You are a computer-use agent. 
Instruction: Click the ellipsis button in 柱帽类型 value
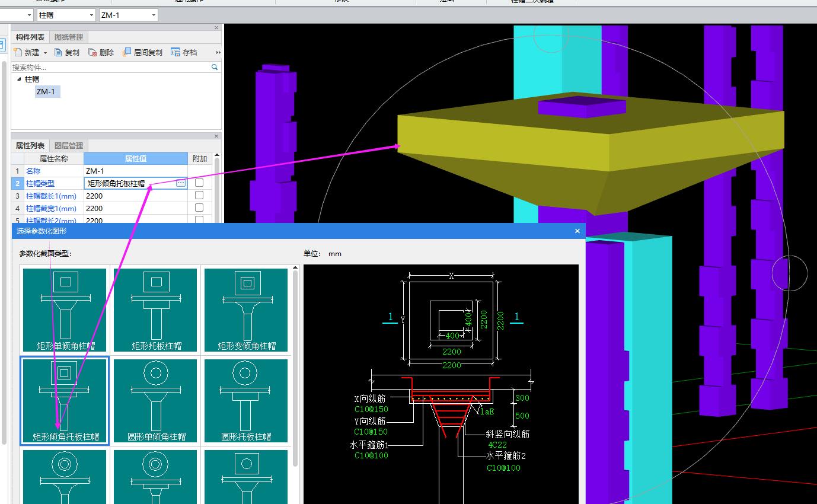pos(181,183)
